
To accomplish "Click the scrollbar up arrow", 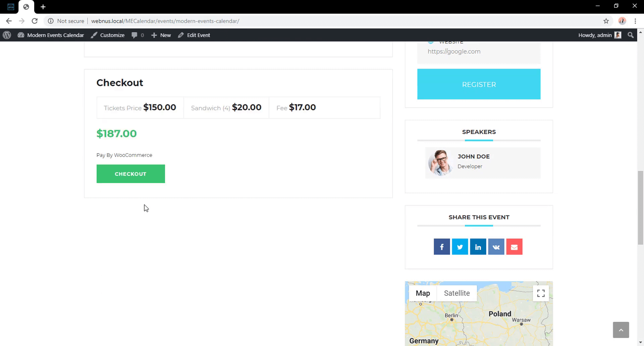I will point(640,33).
